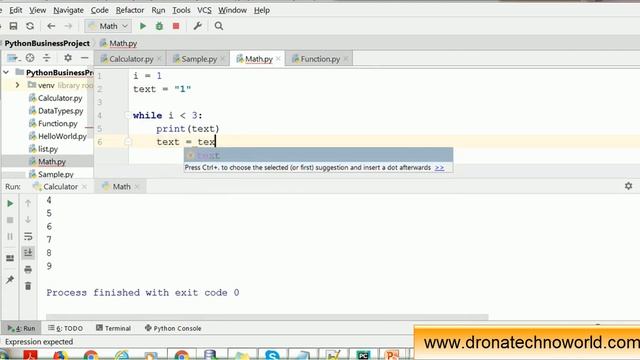The height and width of the screenshot is (360, 640).
Task: Navigate back with the left arrow
Action: (x=51, y=26)
